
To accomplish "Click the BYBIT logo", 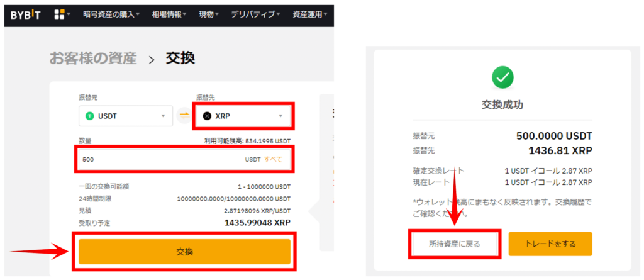I will point(25,15).
